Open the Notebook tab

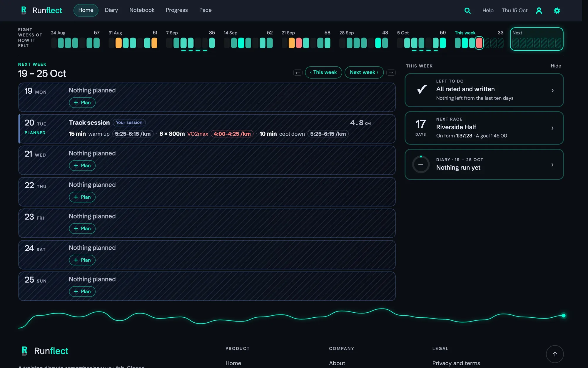coord(142,10)
